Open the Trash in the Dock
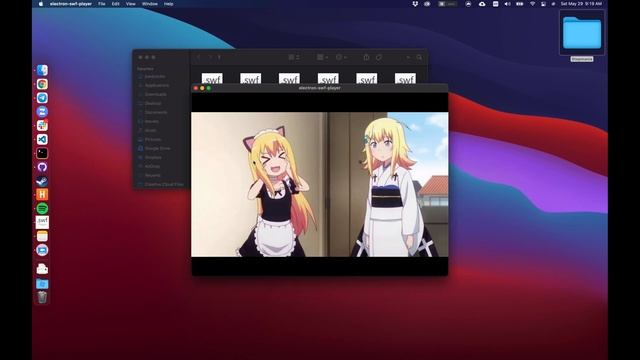This screenshot has height=360, width=640. tap(42, 297)
